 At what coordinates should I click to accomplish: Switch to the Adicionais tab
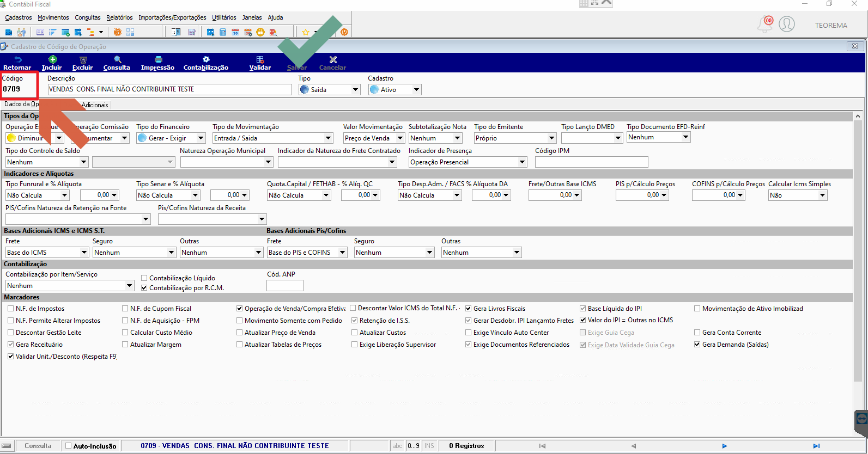[x=95, y=105]
